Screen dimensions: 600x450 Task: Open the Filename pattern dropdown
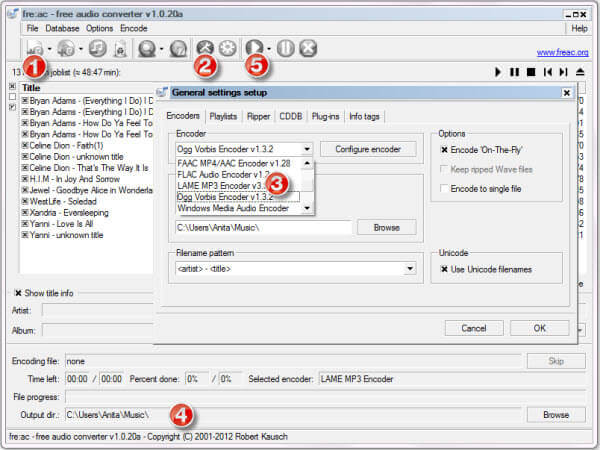pyautogui.click(x=410, y=269)
